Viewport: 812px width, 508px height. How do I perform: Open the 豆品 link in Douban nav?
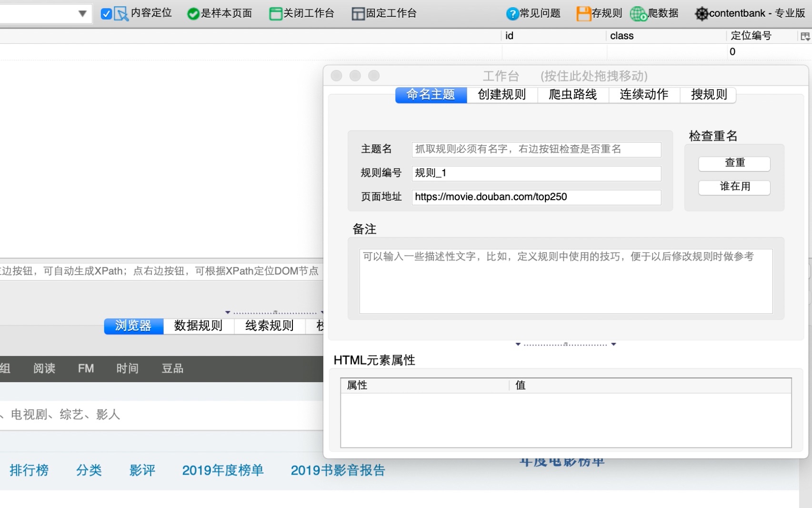point(172,368)
